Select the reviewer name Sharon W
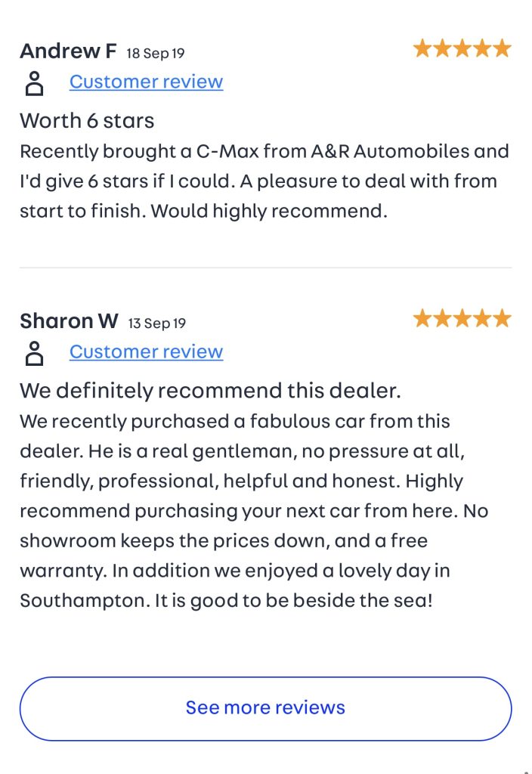This screenshot has width=532, height=774. [69, 321]
